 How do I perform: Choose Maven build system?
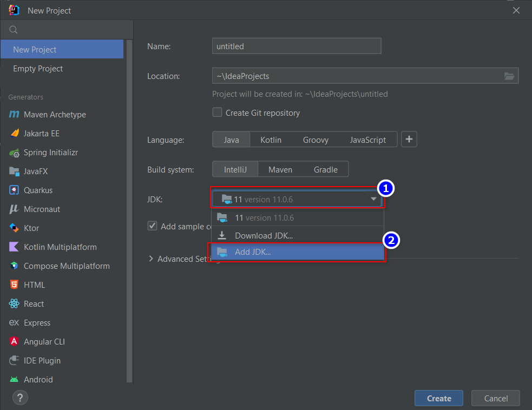[x=280, y=169]
